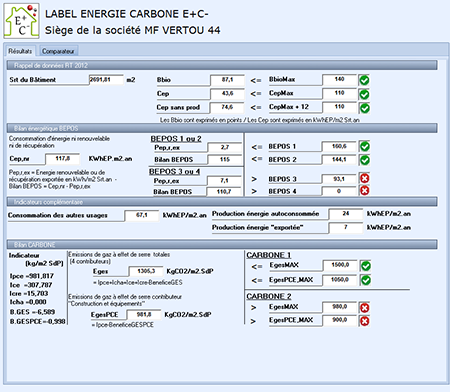Click the green check for CepMax + 12
The image size is (450, 392).
364,108
